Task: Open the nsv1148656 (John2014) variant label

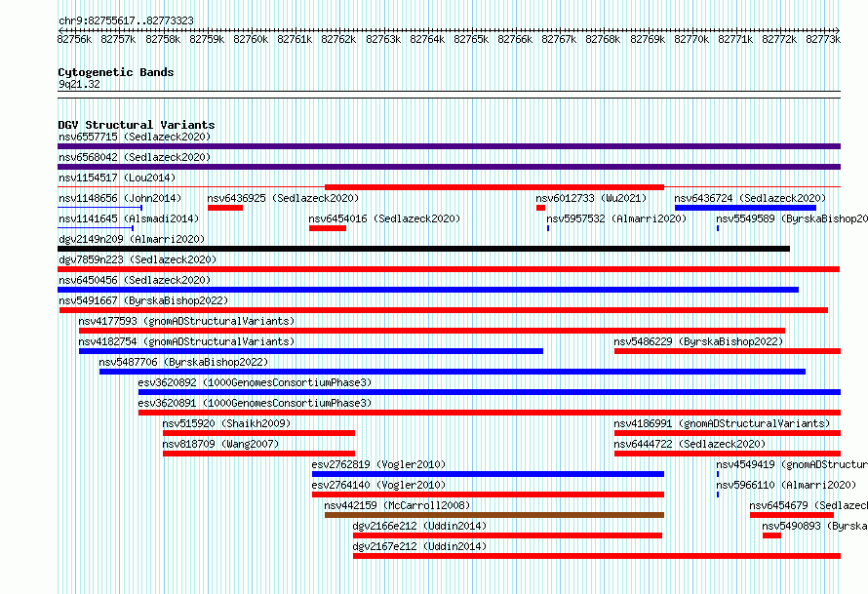Action: click(x=120, y=198)
